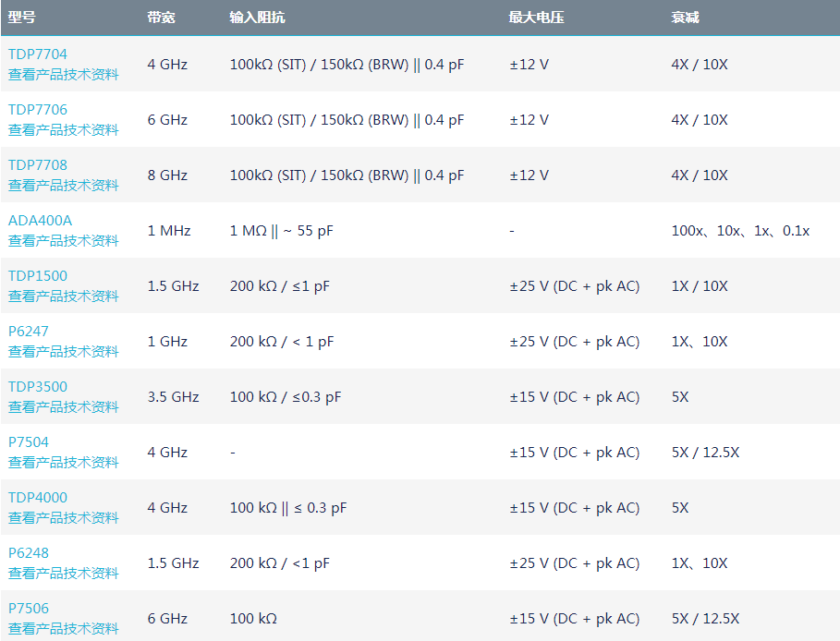Select the ±12 V cell of TDP7706
Image resolution: width=840 pixels, height=641 pixels.
[x=530, y=120]
